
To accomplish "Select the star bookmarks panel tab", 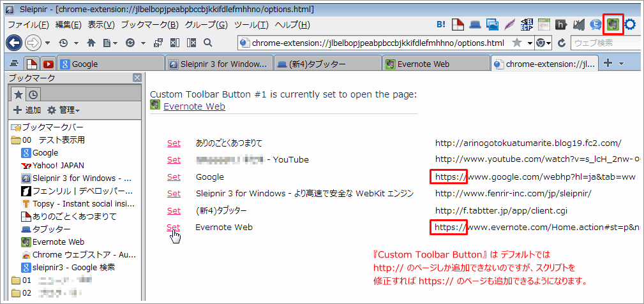I will [x=18, y=95].
